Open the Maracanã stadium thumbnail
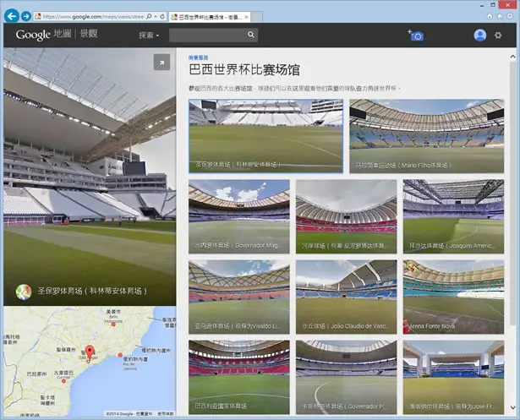The width and height of the screenshot is (520, 420). (x=426, y=136)
